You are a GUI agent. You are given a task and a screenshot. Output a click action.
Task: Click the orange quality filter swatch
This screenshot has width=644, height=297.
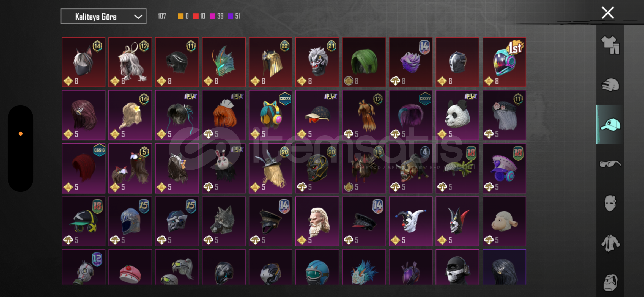pyautogui.click(x=180, y=16)
